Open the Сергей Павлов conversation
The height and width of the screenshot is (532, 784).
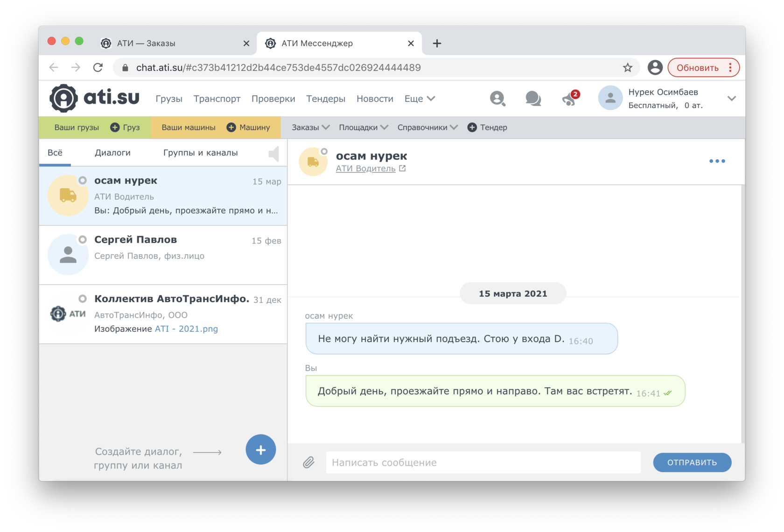click(163, 255)
